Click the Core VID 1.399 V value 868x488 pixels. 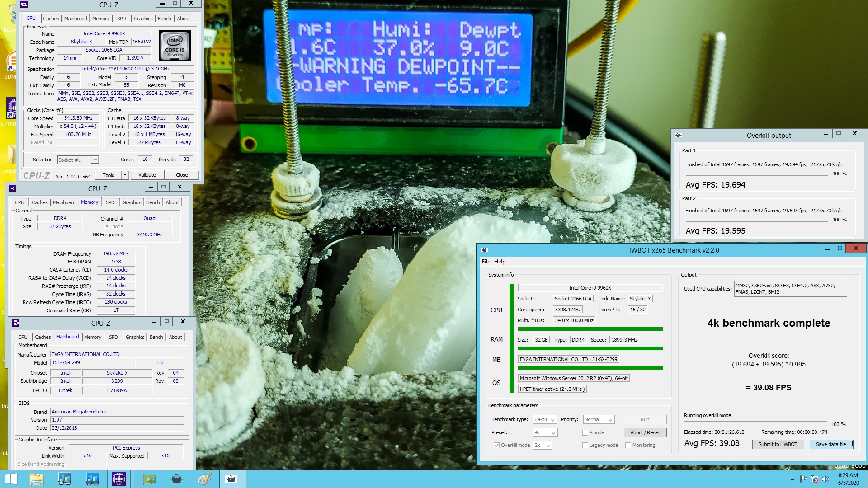click(135, 58)
